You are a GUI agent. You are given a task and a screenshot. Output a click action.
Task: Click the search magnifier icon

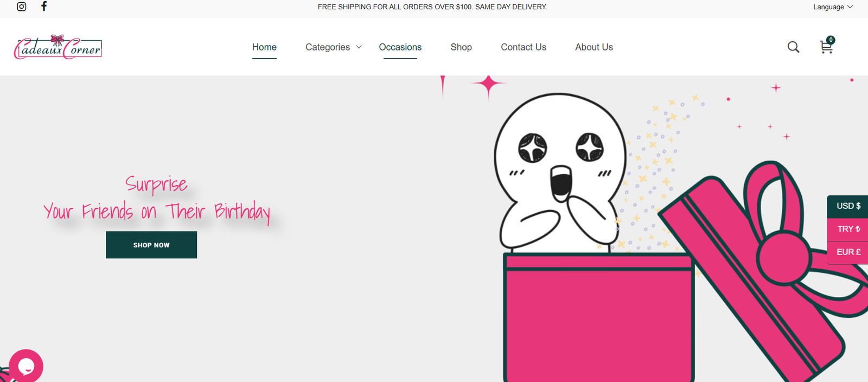pyautogui.click(x=793, y=47)
